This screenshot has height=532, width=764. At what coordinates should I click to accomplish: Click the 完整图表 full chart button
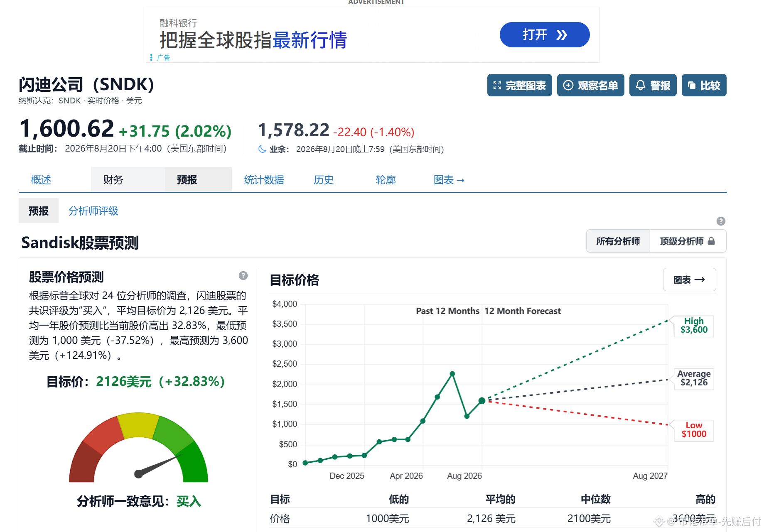[519, 85]
